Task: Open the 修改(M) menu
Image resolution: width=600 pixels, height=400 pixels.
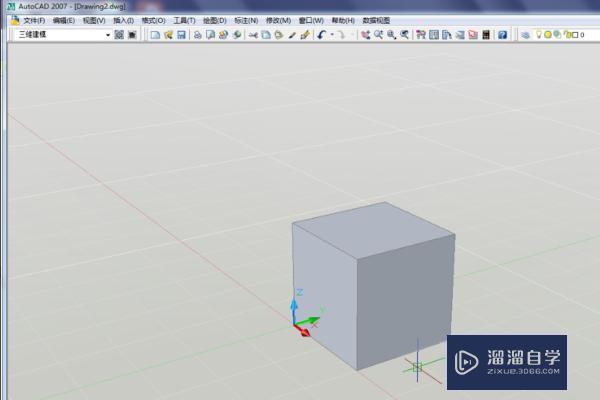Action: 278,21
